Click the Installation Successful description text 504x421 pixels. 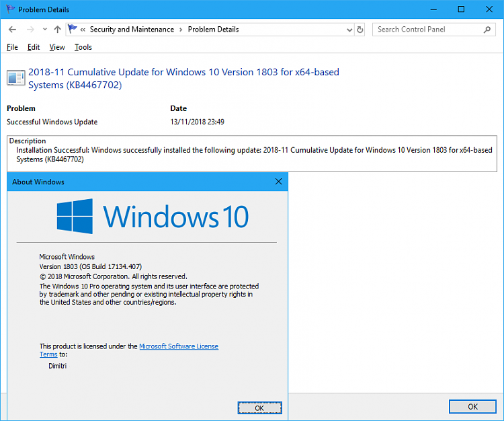[x=254, y=155]
